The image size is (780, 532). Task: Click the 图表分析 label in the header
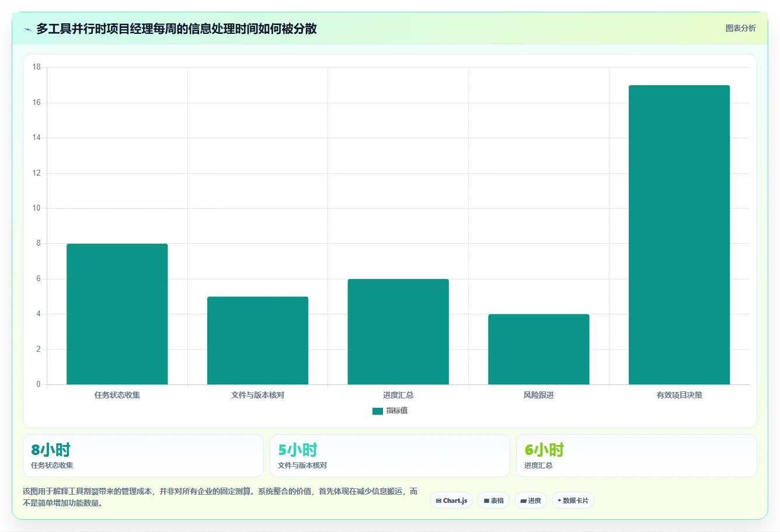tap(740, 28)
